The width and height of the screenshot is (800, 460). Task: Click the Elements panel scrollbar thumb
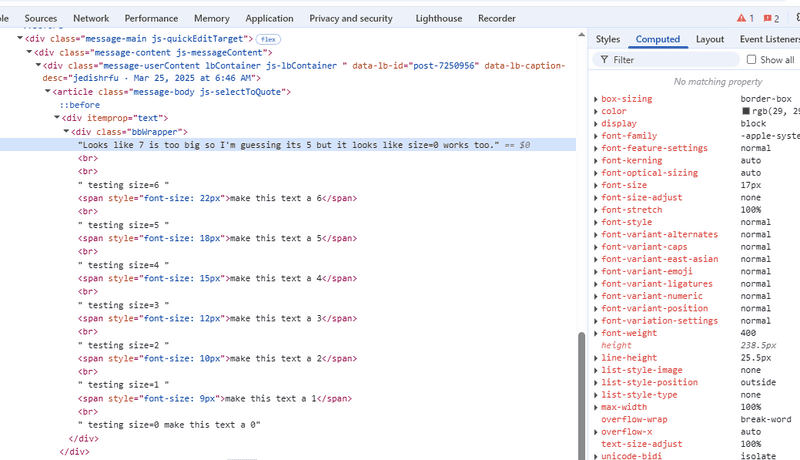582,396
